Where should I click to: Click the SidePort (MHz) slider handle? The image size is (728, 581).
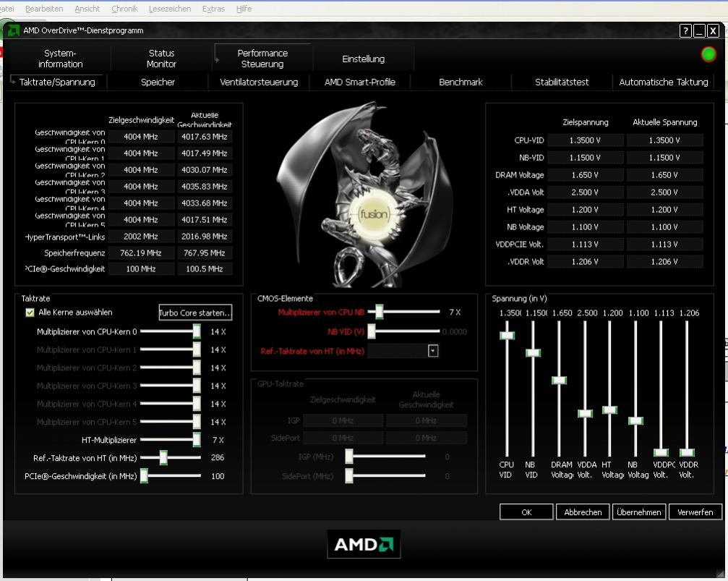349,475
